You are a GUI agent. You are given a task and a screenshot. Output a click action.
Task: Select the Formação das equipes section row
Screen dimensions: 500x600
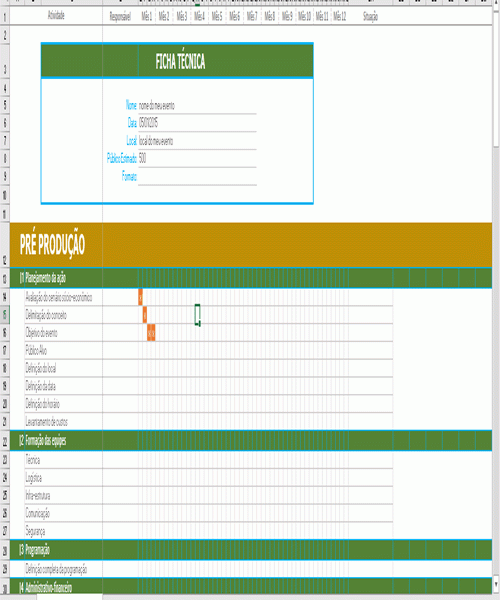click(x=251, y=440)
